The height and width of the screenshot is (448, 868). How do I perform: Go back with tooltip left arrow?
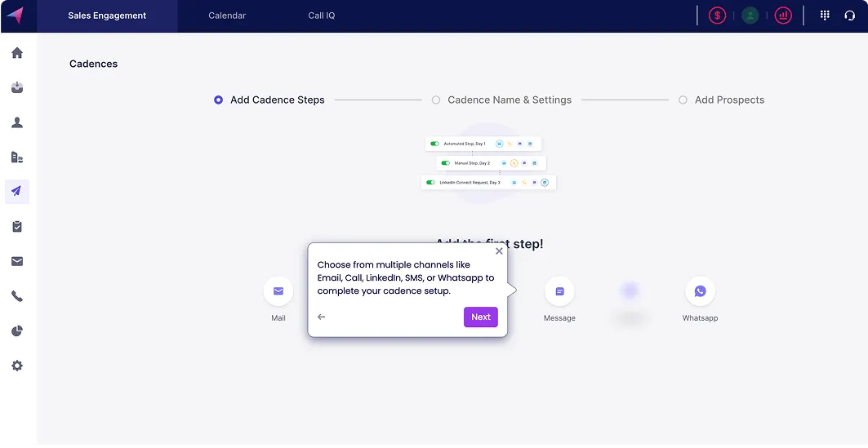(x=321, y=317)
